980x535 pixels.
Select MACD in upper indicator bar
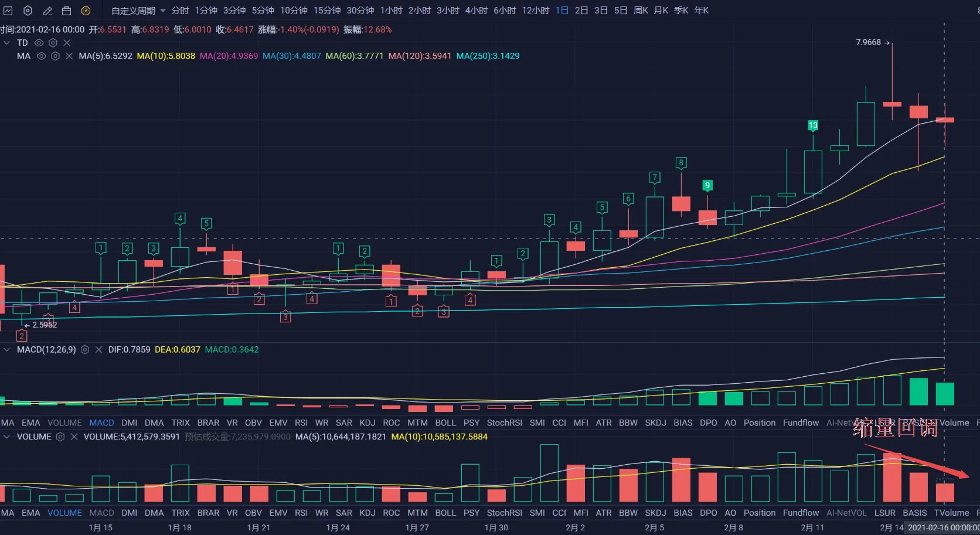coord(101,423)
